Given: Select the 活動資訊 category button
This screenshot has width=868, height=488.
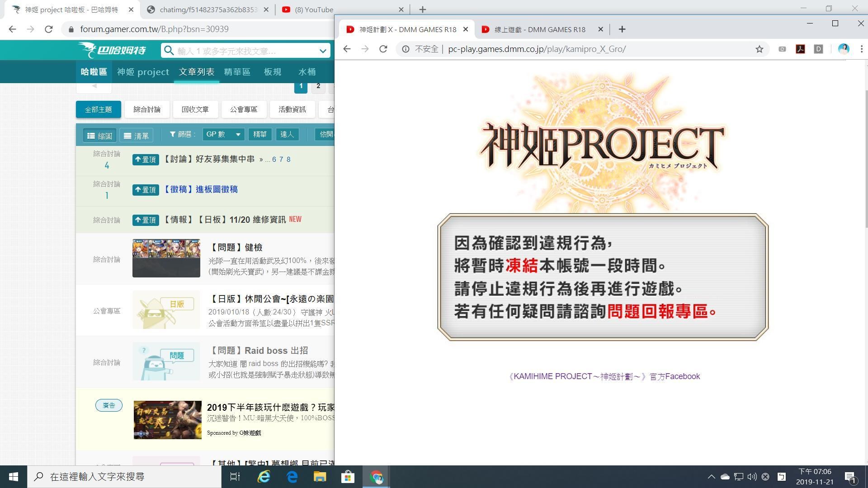Looking at the screenshot, I should pyautogui.click(x=292, y=109).
